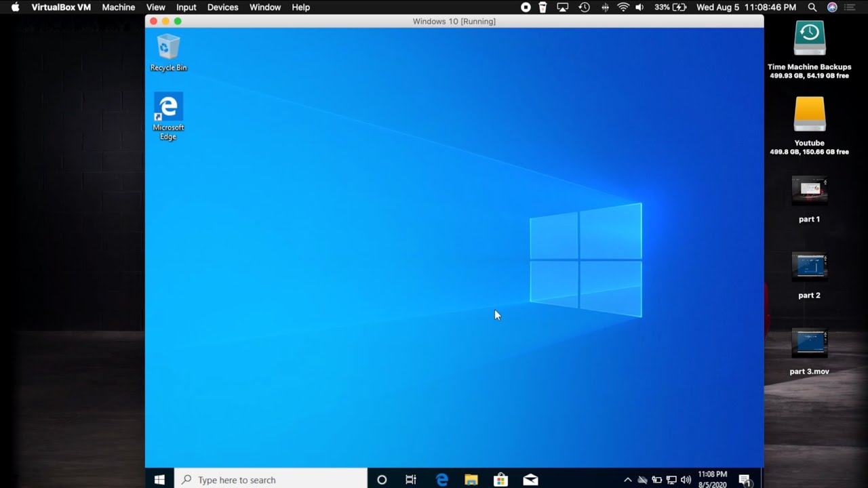Image resolution: width=868 pixels, height=488 pixels.
Task: Open the Window menu in menu bar
Action: coord(265,7)
